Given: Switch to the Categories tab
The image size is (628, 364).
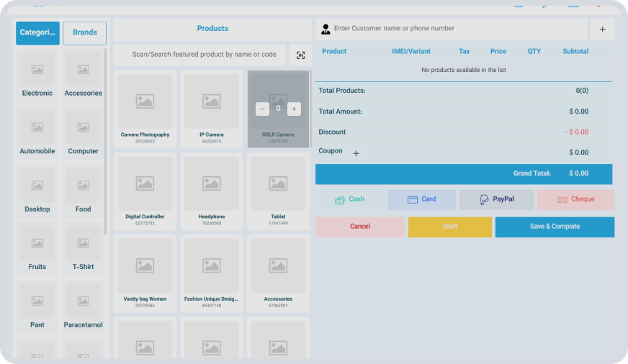Looking at the screenshot, I should coord(38,33).
